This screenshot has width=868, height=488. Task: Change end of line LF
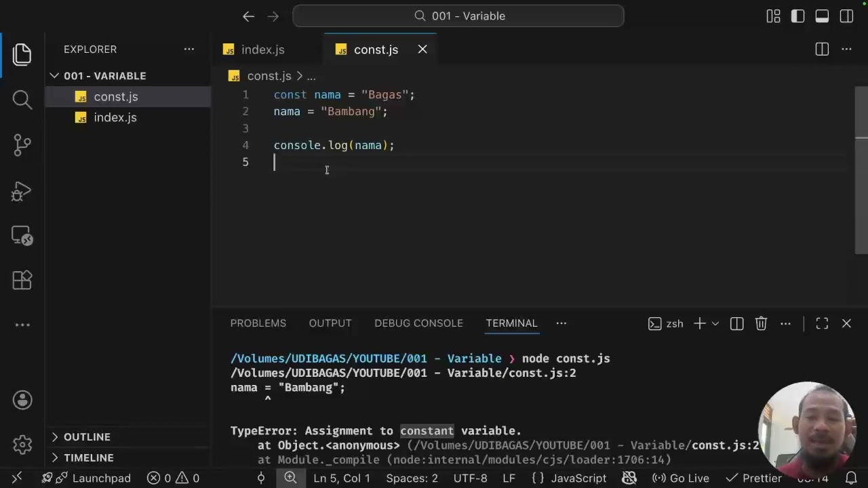(509, 479)
